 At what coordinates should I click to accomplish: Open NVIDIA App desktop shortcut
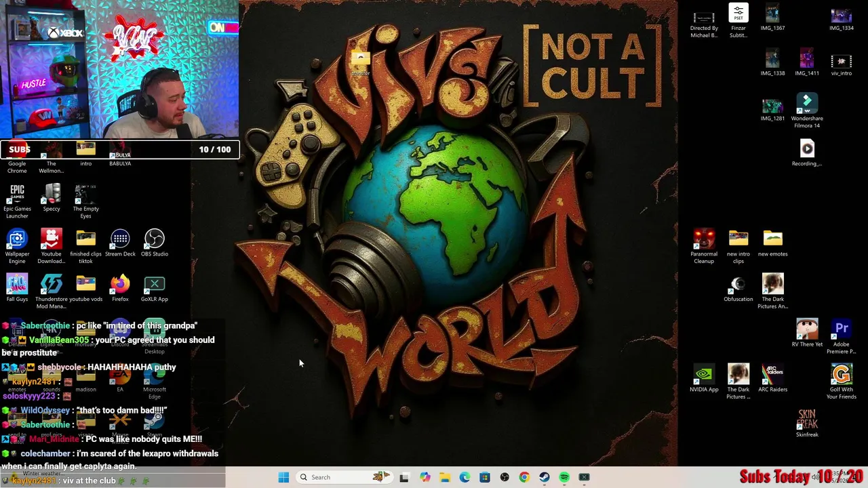704,378
